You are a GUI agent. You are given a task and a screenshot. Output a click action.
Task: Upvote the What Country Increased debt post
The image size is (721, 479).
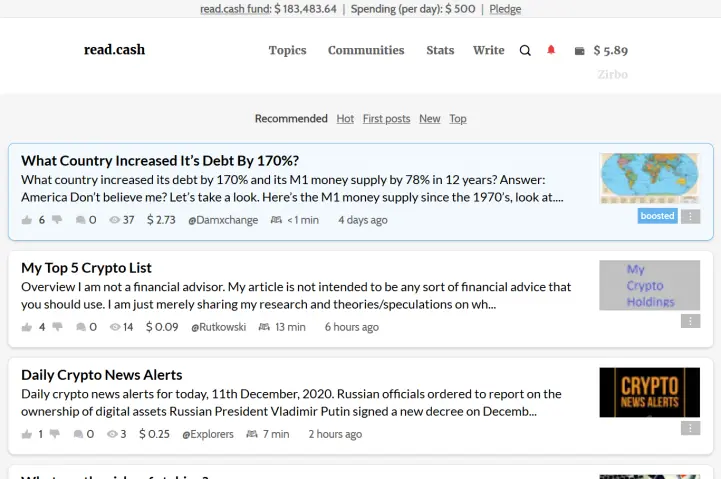[x=27, y=220]
